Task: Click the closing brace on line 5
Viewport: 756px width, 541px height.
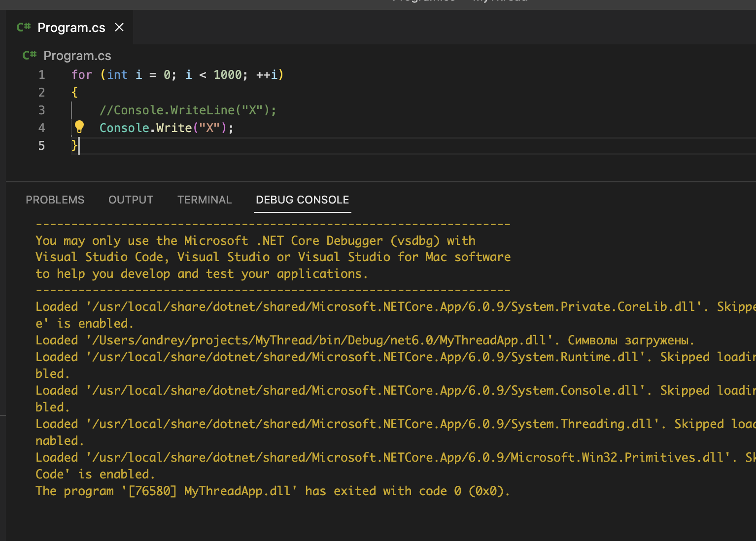Action: 74,145
